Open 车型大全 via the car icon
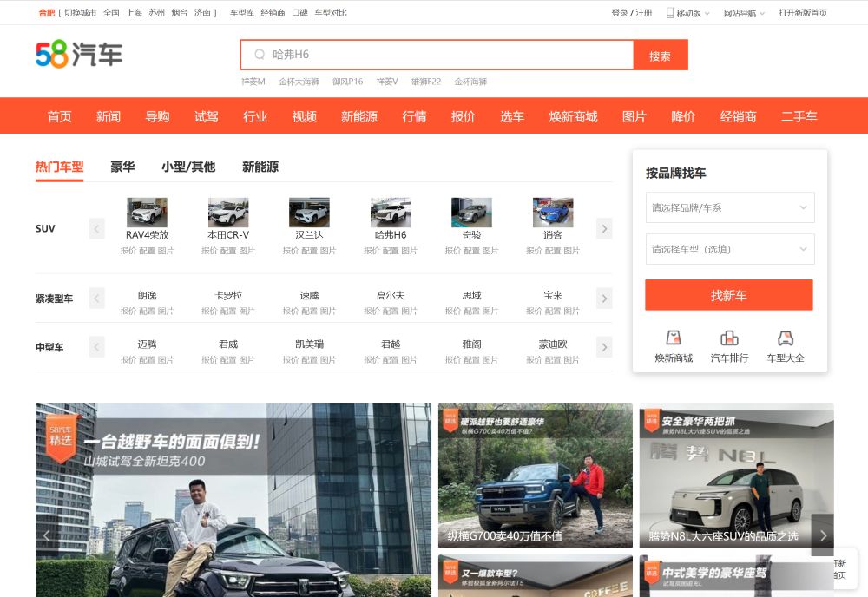The height and width of the screenshot is (597, 868). point(785,338)
